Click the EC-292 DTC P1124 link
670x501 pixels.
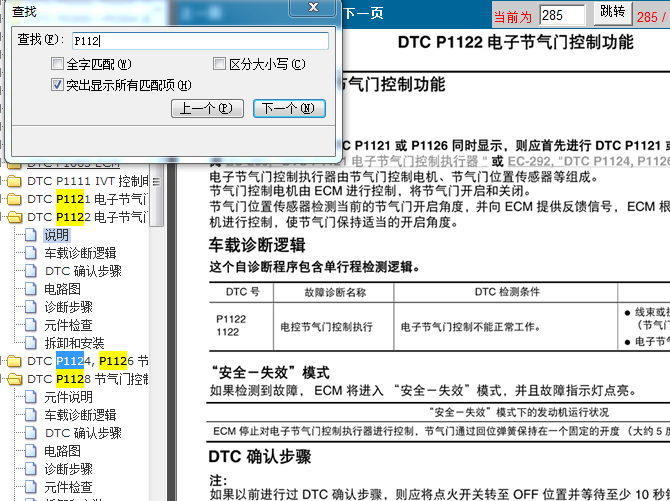point(588,161)
